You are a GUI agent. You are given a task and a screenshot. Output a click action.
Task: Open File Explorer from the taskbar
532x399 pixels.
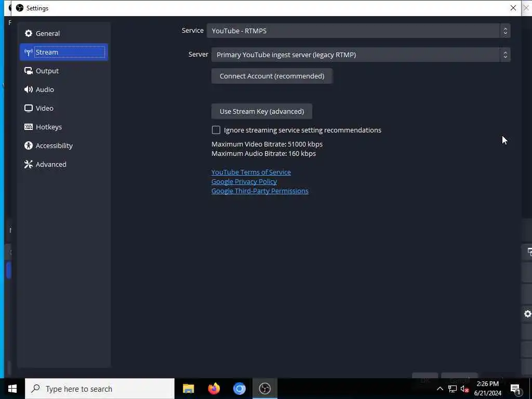[x=188, y=389]
